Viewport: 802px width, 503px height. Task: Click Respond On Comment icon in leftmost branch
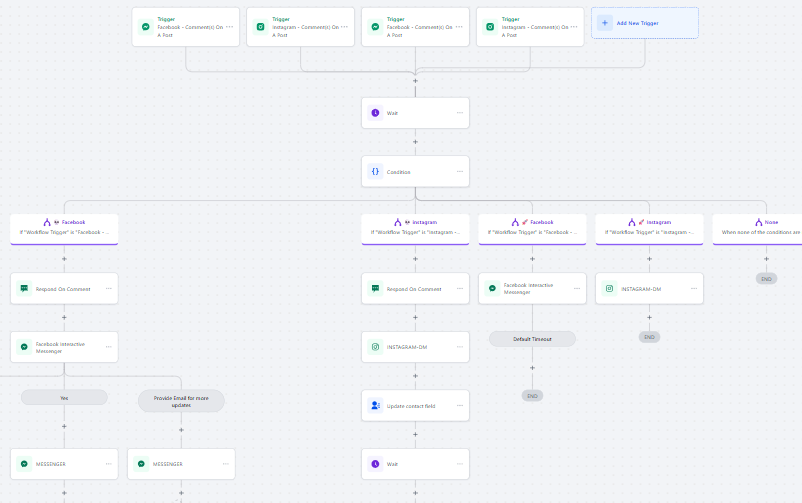[24, 289]
